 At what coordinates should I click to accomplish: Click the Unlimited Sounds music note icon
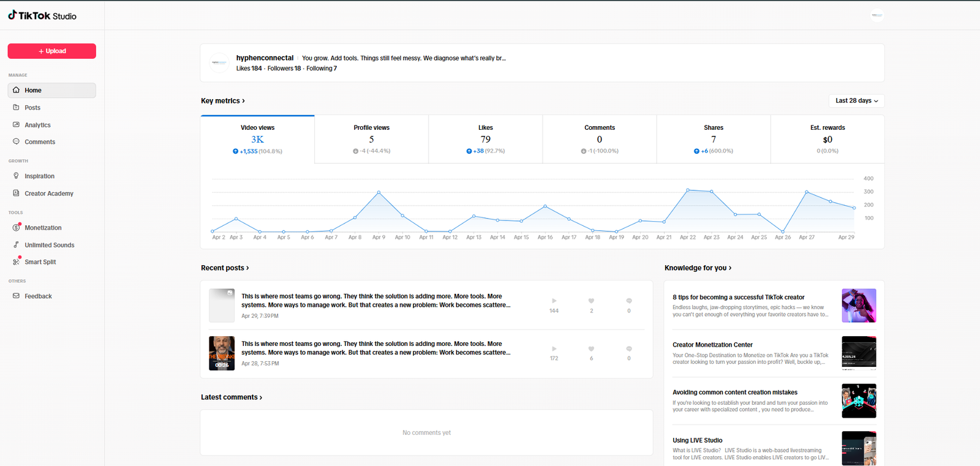click(17, 245)
